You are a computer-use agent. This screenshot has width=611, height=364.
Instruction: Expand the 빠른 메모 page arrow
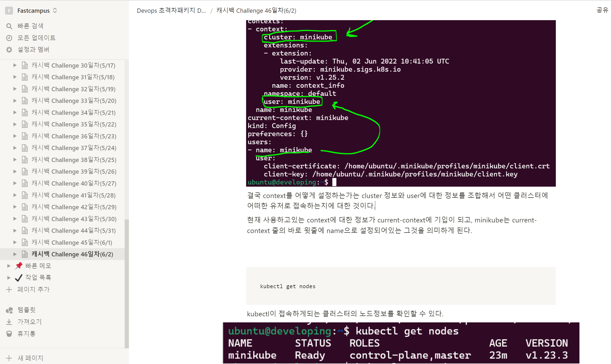click(9, 266)
